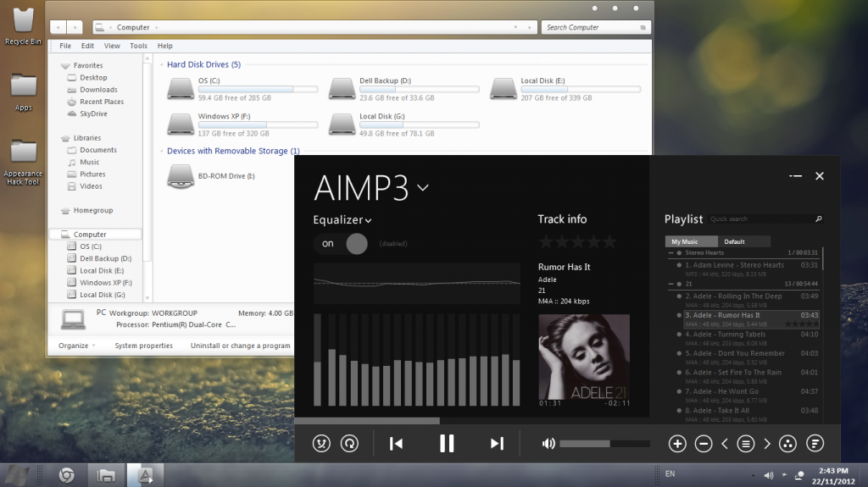Open the playlist sorting icon
868x487 pixels.
click(815, 443)
